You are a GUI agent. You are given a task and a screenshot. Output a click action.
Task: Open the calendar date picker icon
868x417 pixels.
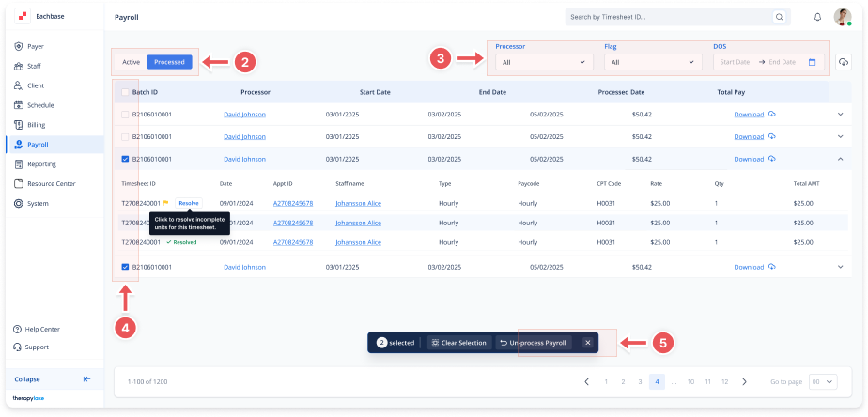point(813,62)
